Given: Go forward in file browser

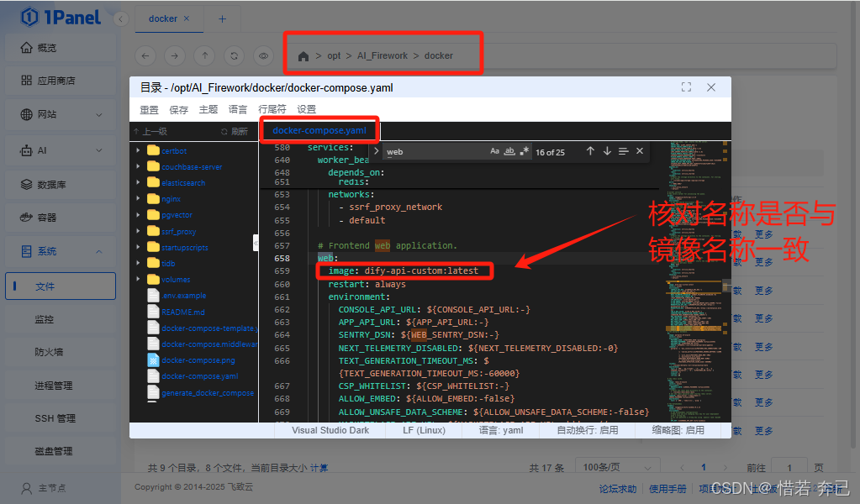Looking at the screenshot, I should click(x=174, y=55).
